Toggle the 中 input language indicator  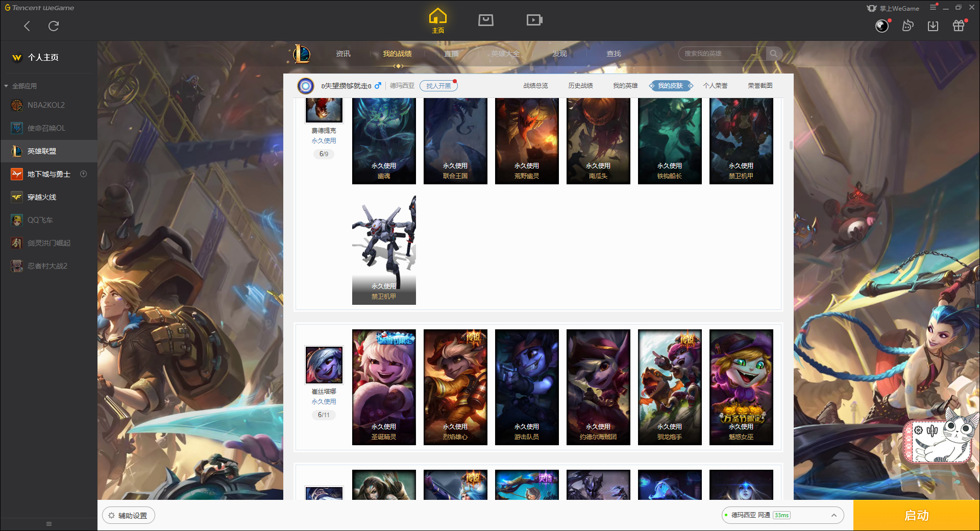(933, 430)
